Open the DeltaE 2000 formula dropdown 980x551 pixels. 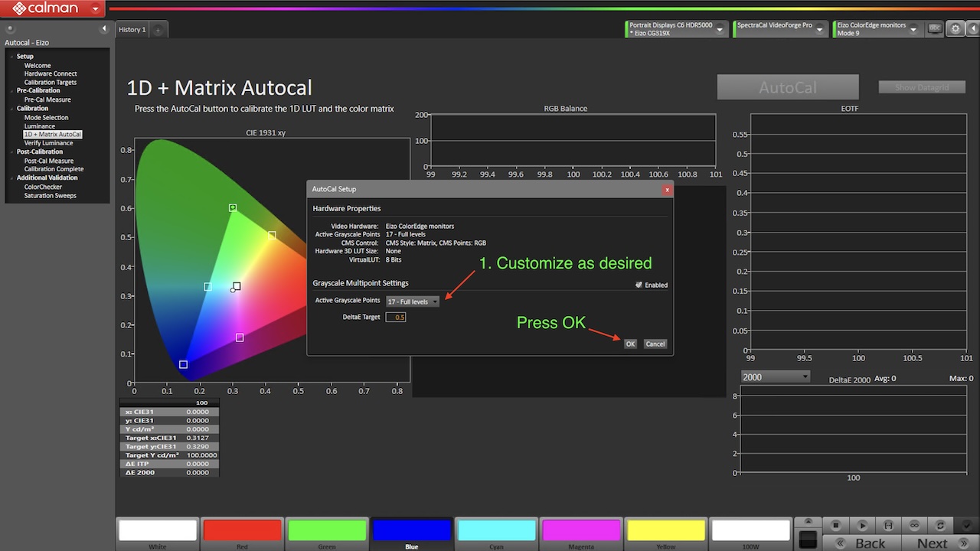click(776, 377)
